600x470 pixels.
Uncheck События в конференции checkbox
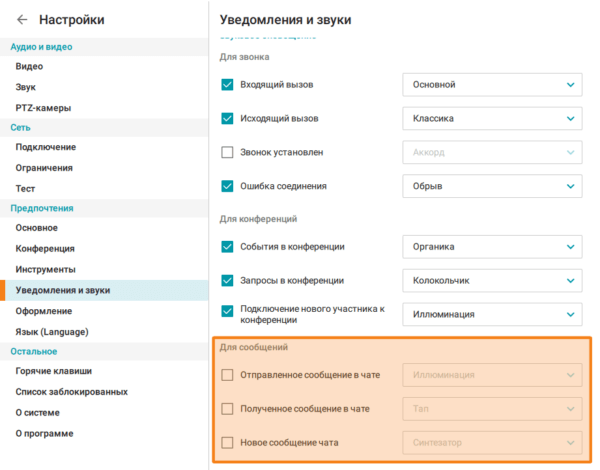pyautogui.click(x=227, y=247)
